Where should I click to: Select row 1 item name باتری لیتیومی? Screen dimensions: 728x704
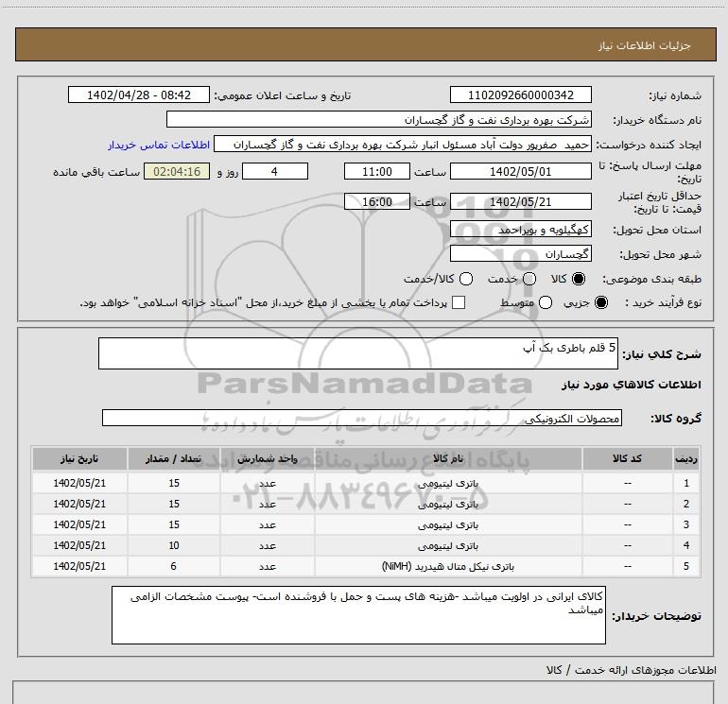[448, 483]
